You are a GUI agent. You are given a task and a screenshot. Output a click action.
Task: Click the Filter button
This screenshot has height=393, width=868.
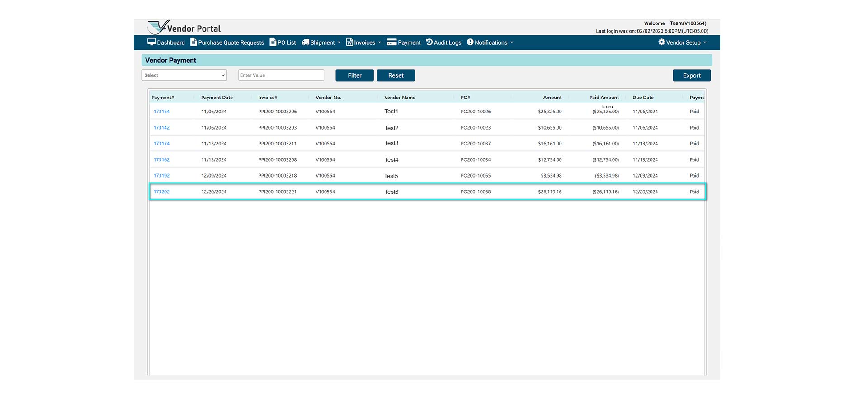coord(354,75)
